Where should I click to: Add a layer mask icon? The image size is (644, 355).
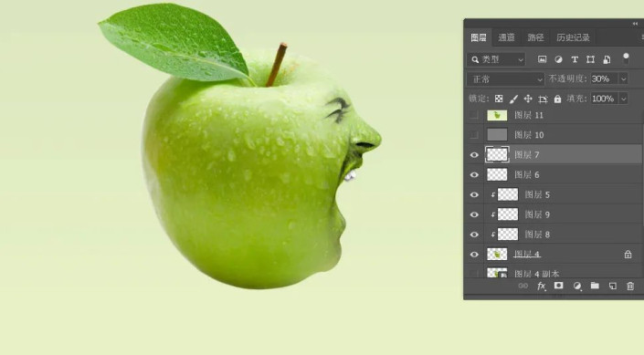[x=558, y=286]
